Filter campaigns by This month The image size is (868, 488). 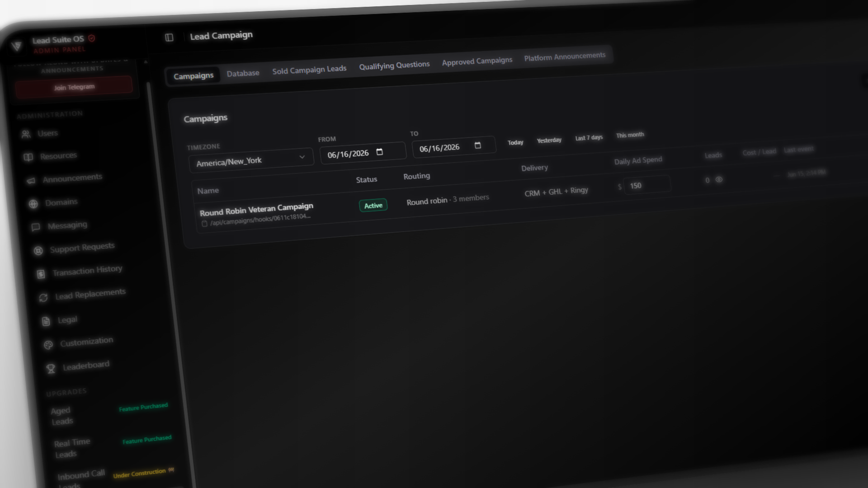point(630,135)
